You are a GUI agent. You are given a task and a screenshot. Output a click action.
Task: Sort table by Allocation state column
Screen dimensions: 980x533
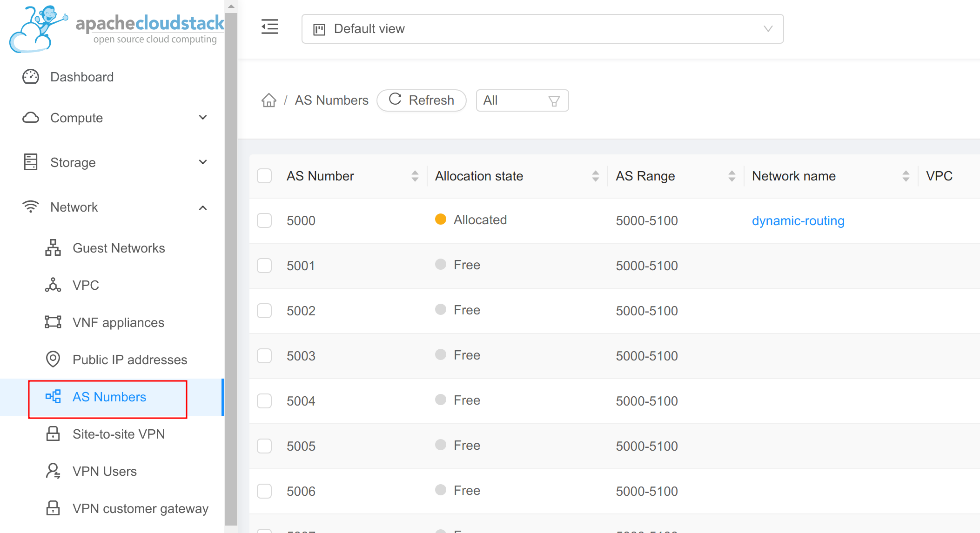[x=596, y=176]
